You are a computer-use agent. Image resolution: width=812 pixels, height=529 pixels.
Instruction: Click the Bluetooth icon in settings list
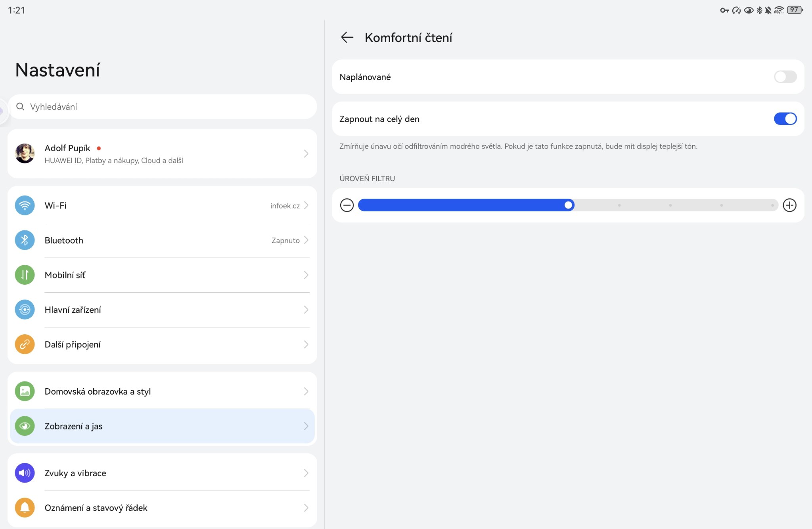[x=25, y=240]
